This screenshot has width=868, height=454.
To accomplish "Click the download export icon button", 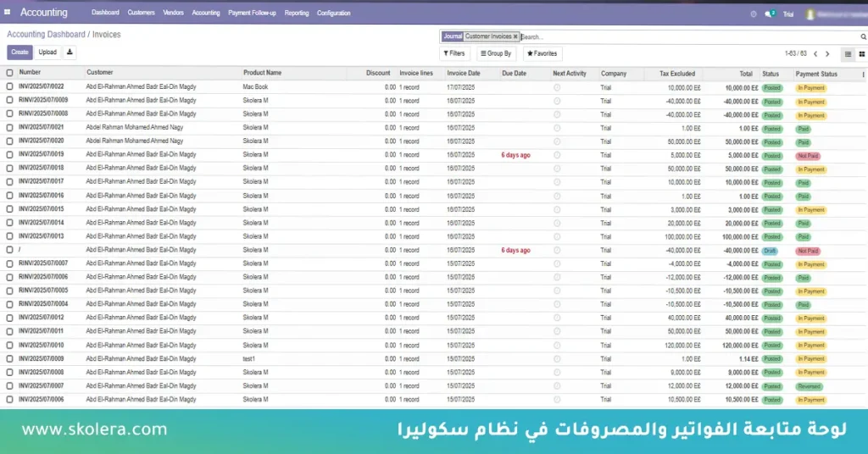I will coord(70,52).
